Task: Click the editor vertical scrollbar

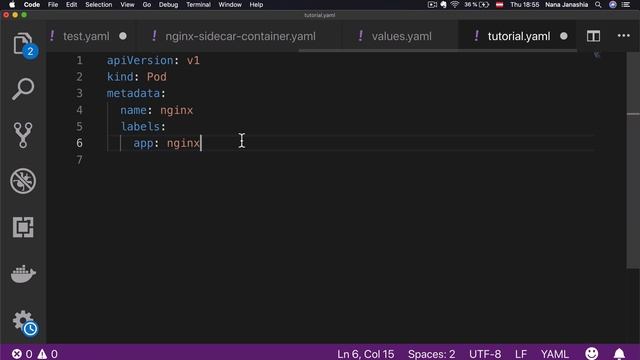Action: (633, 160)
